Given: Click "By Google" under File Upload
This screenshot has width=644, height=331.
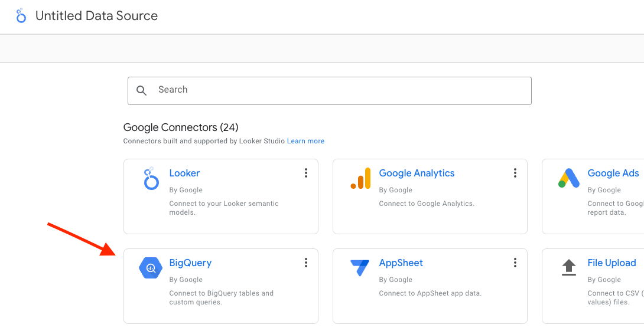Looking at the screenshot, I should [x=604, y=280].
